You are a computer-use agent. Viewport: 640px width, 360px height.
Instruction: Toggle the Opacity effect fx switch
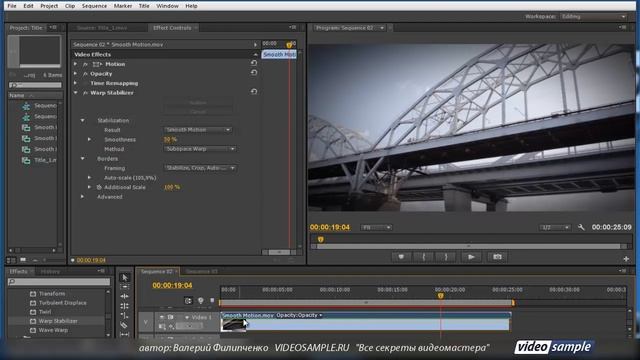point(85,74)
